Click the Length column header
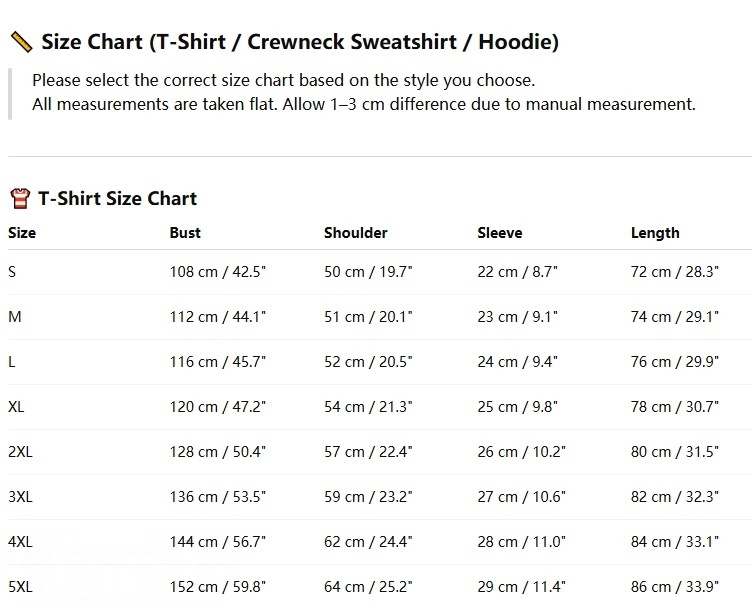 [655, 233]
